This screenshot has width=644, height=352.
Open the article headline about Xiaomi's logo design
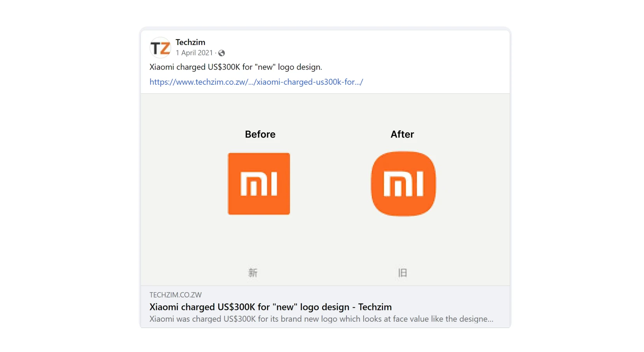(271, 307)
